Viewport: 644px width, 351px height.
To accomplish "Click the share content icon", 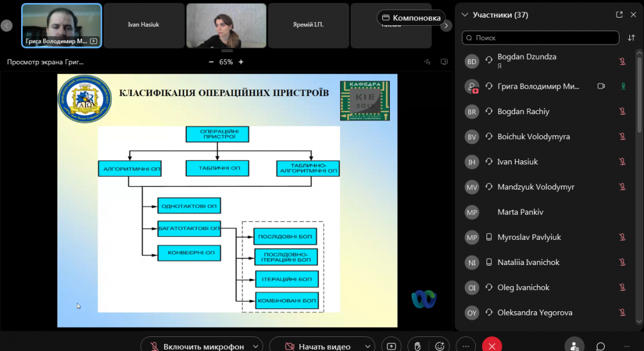I will 392,346.
